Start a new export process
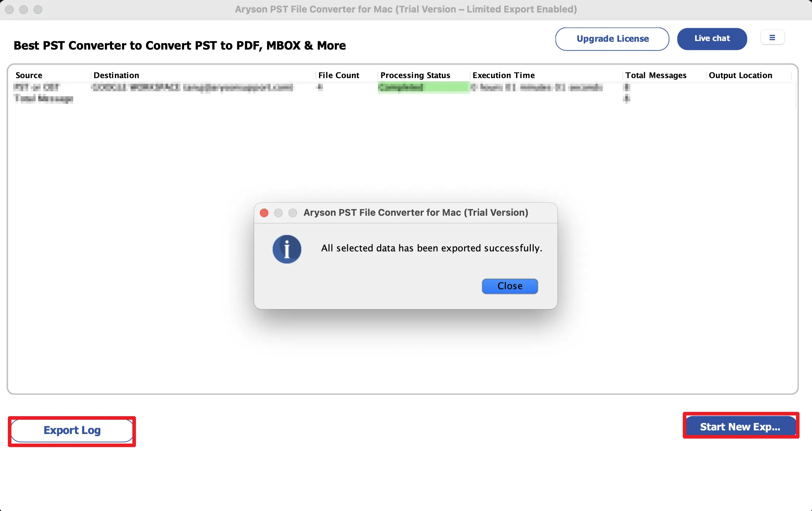Screen dimensions: 812x511 click(741, 426)
